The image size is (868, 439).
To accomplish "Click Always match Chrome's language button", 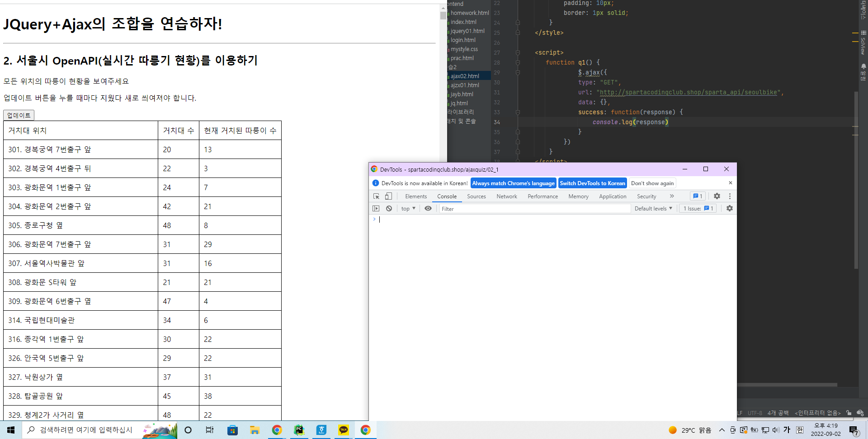I will pyautogui.click(x=514, y=183).
